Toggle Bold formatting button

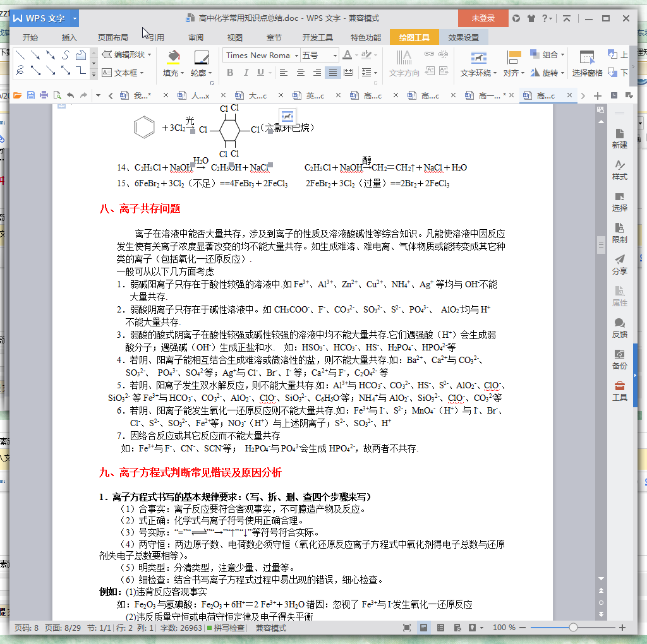[230, 73]
